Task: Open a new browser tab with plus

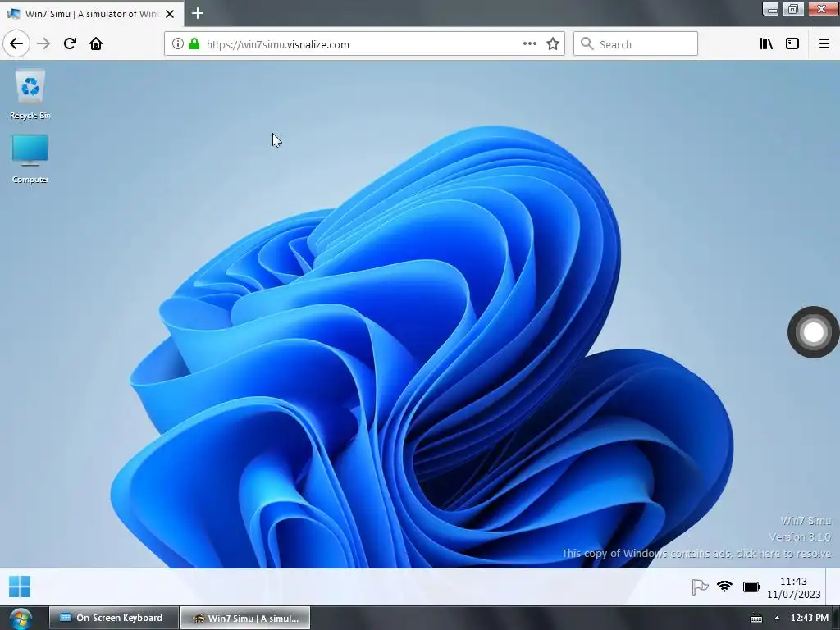Action: pos(198,13)
